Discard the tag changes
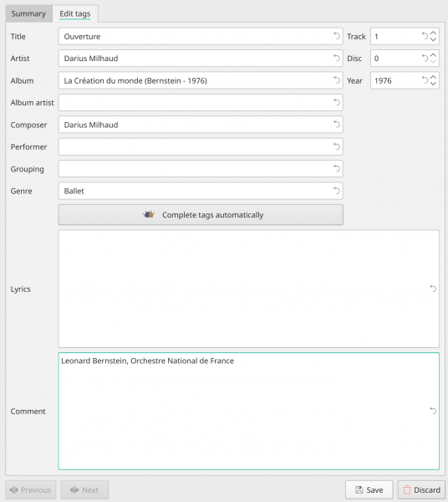The image size is (448, 502). point(421,489)
